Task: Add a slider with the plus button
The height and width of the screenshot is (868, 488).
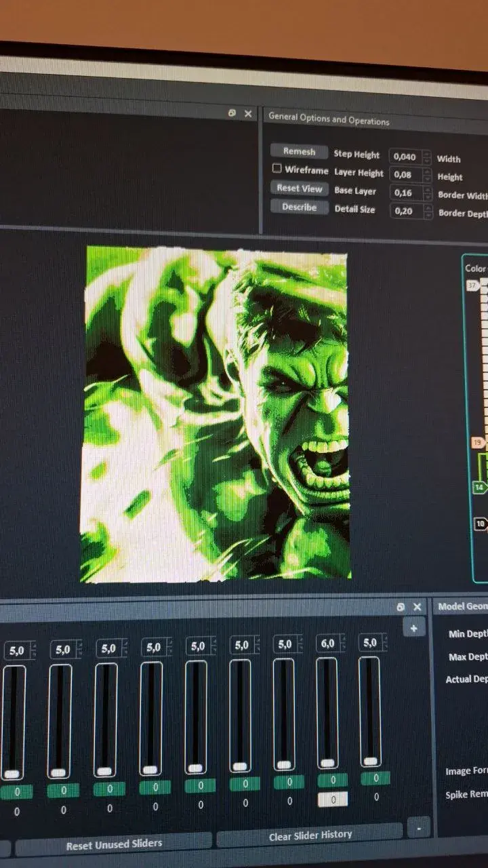Action: point(413,628)
